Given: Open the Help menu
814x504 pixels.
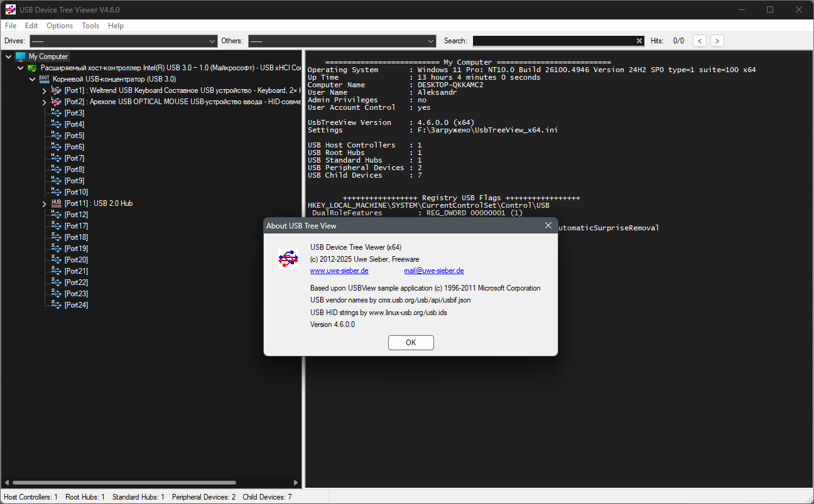Looking at the screenshot, I should pos(116,26).
